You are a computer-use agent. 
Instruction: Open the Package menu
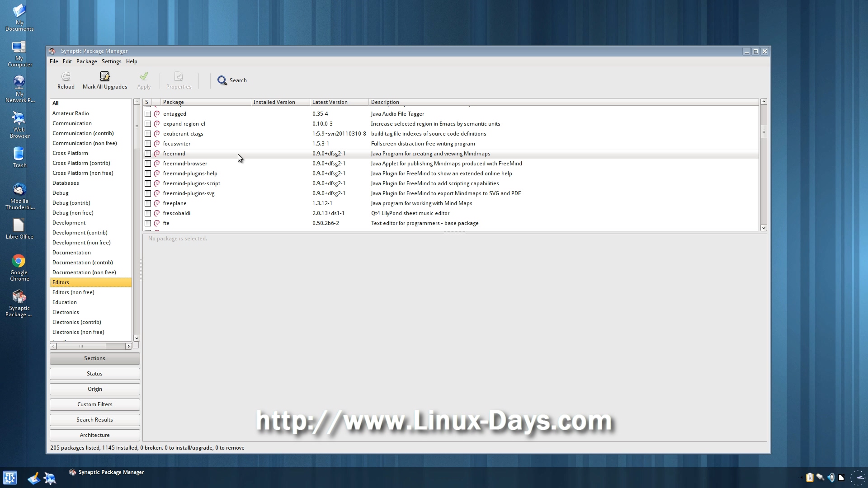[86, 61]
